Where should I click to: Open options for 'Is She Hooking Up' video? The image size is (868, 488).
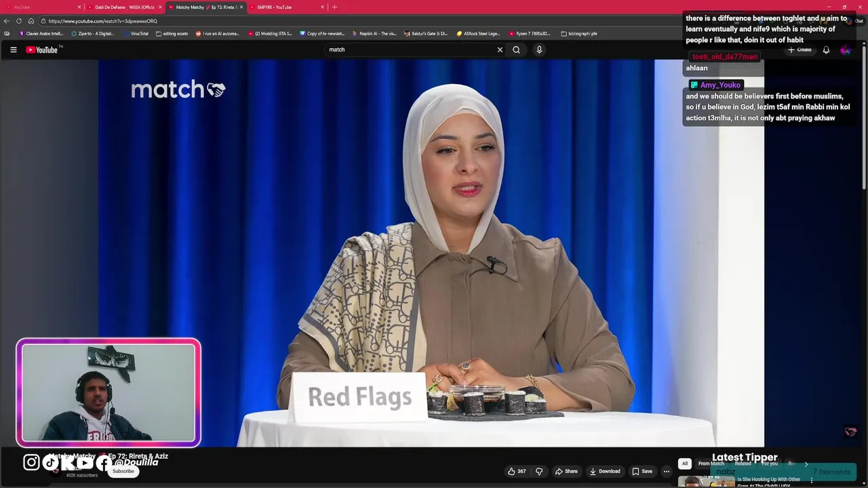[811, 481]
